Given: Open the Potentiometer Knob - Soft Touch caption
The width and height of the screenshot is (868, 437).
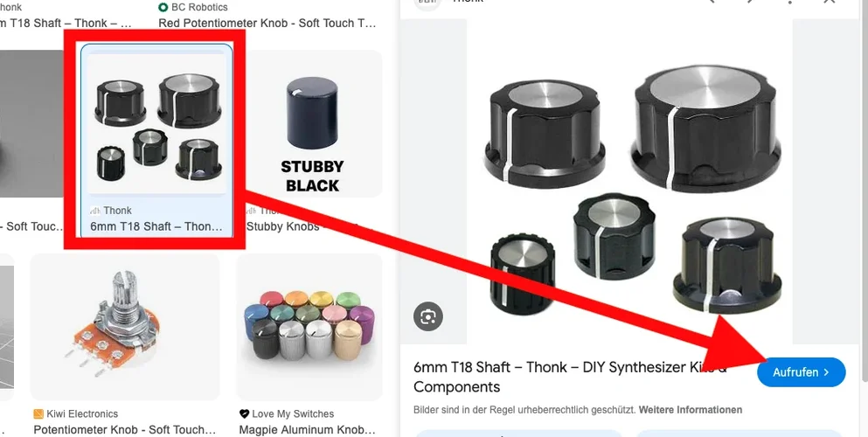Looking at the screenshot, I should coord(125,430).
